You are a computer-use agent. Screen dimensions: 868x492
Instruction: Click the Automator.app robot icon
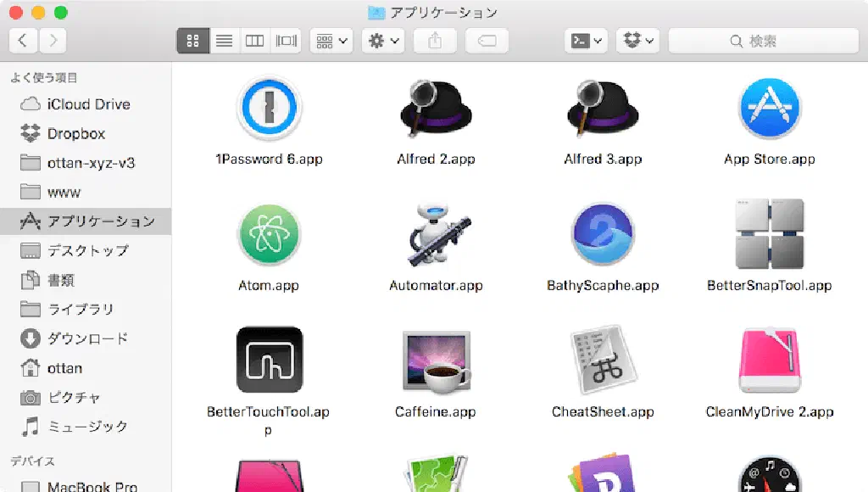436,235
